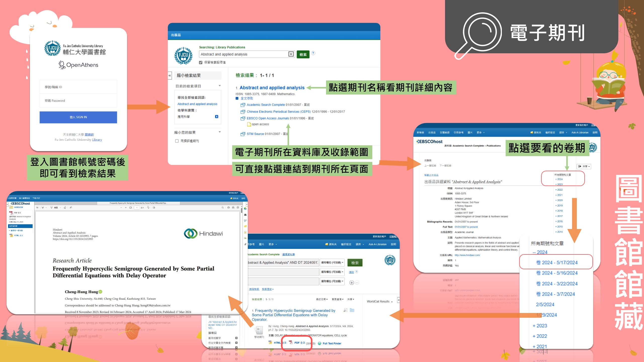
Task: Open the Abstract and applied analysis result title
Action: [272, 88]
